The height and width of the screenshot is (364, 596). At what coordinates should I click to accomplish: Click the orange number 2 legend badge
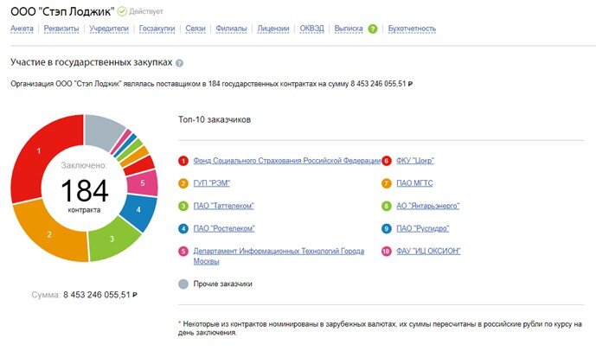click(183, 183)
